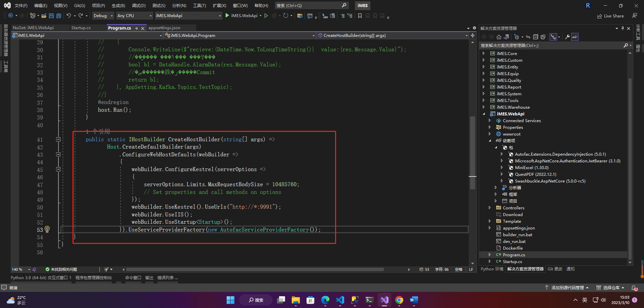
Task: Click the Redo arrow icon
Action: click(x=81, y=16)
